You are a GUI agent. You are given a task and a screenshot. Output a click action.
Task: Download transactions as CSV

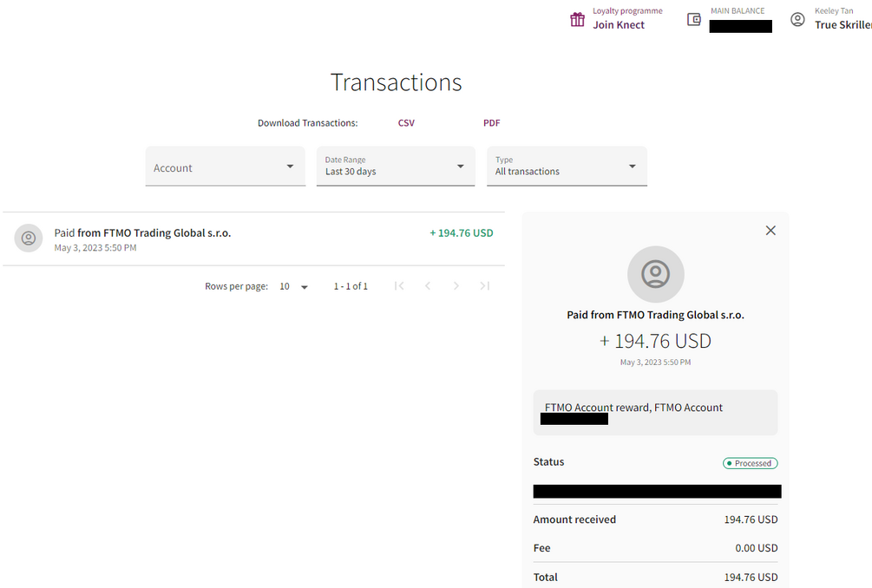click(x=406, y=123)
